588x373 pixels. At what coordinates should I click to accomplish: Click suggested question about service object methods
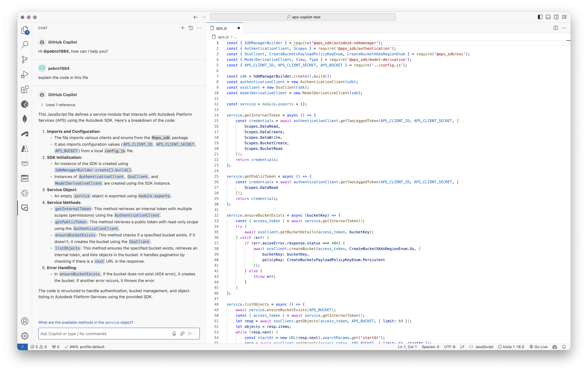(86, 322)
